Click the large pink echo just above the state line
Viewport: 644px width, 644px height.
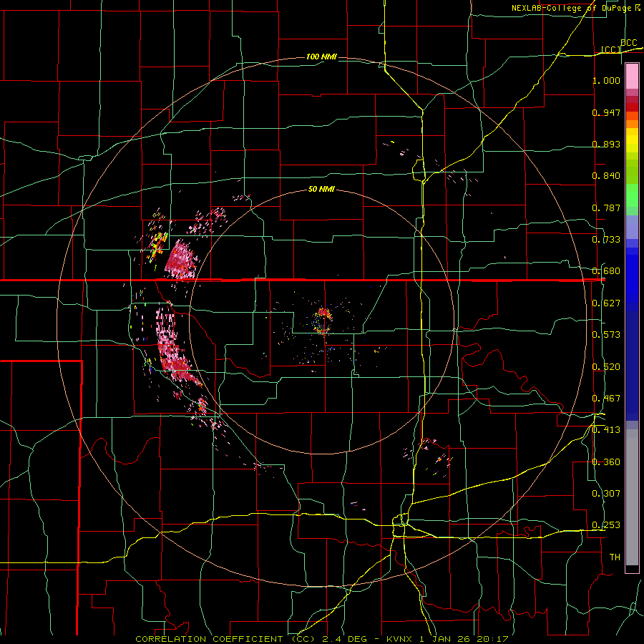tap(181, 260)
